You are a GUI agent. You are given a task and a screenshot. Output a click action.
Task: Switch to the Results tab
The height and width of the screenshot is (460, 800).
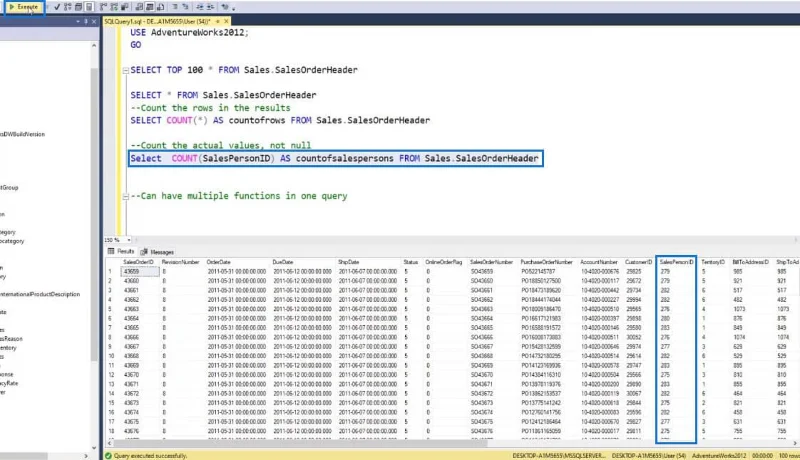click(121, 251)
